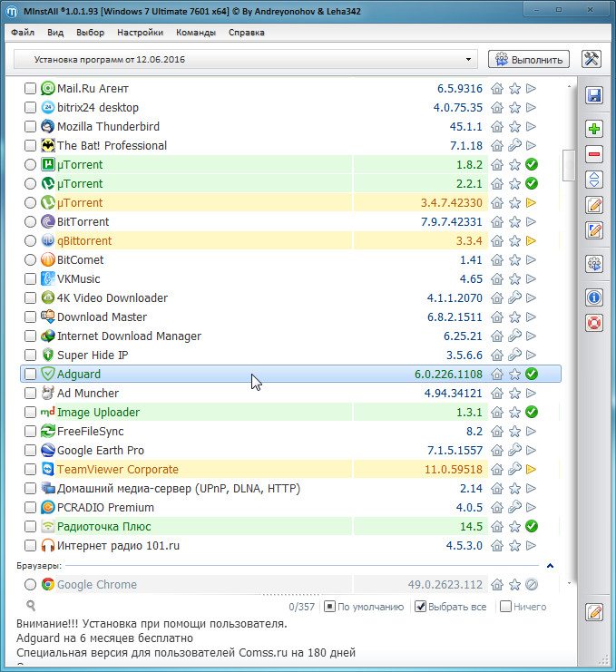Check the Super Hide IP checkbox
The height and width of the screenshot is (672, 616).
click(30, 355)
